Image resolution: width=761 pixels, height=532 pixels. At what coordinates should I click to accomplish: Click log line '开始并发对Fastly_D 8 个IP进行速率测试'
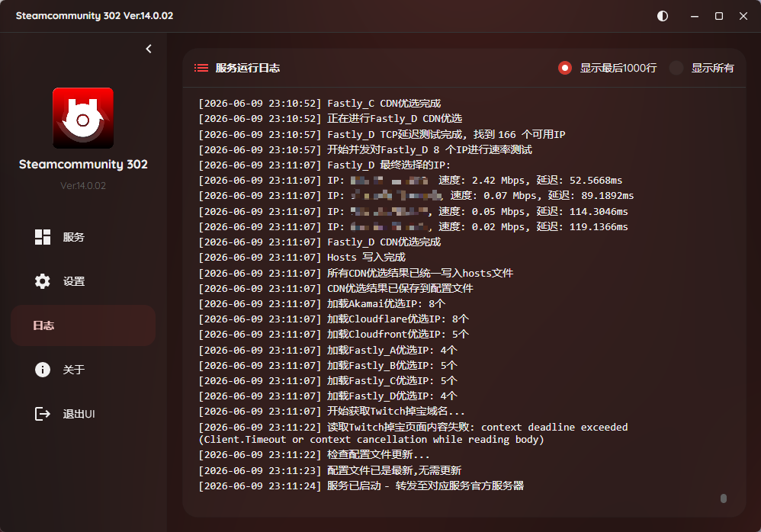click(x=365, y=149)
